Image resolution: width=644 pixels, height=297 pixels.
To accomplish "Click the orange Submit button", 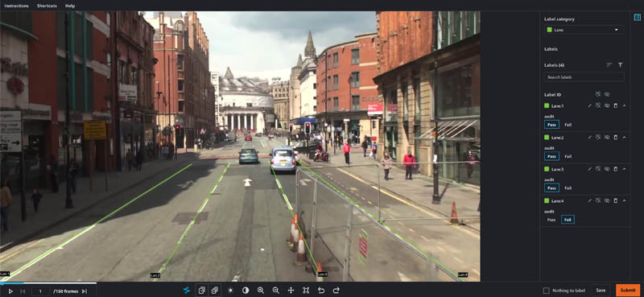I will pos(628,291).
